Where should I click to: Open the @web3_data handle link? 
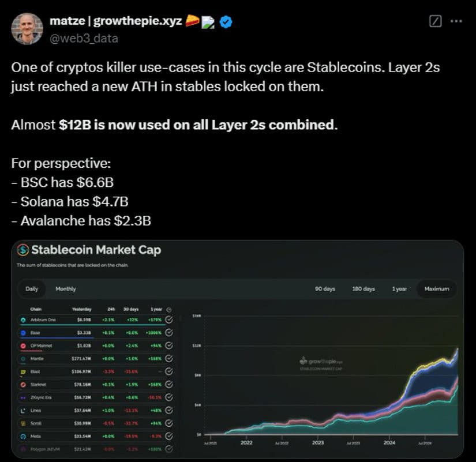pyautogui.click(x=84, y=39)
